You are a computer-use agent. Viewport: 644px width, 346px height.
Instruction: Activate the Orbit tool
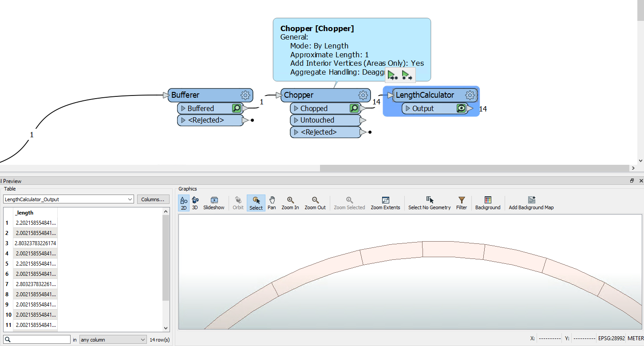click(238, 203)
